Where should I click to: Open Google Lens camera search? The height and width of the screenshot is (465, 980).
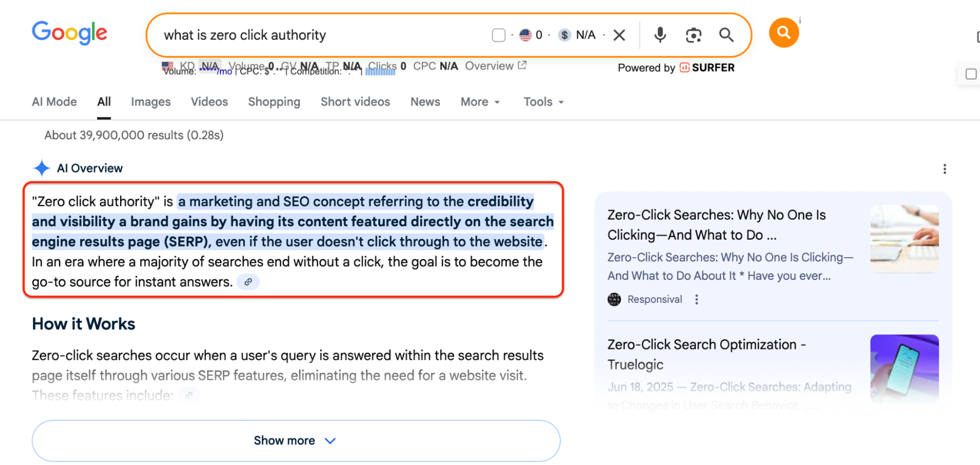(693, 35)
